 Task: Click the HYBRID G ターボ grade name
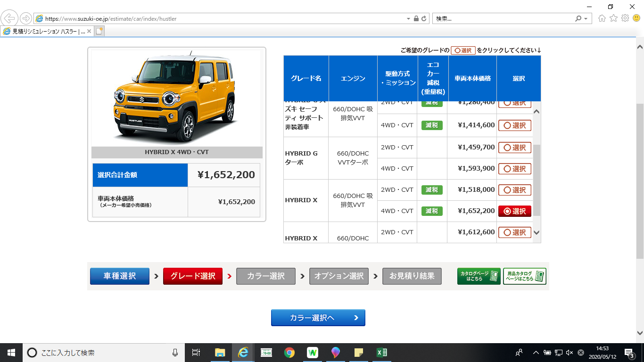302,158
